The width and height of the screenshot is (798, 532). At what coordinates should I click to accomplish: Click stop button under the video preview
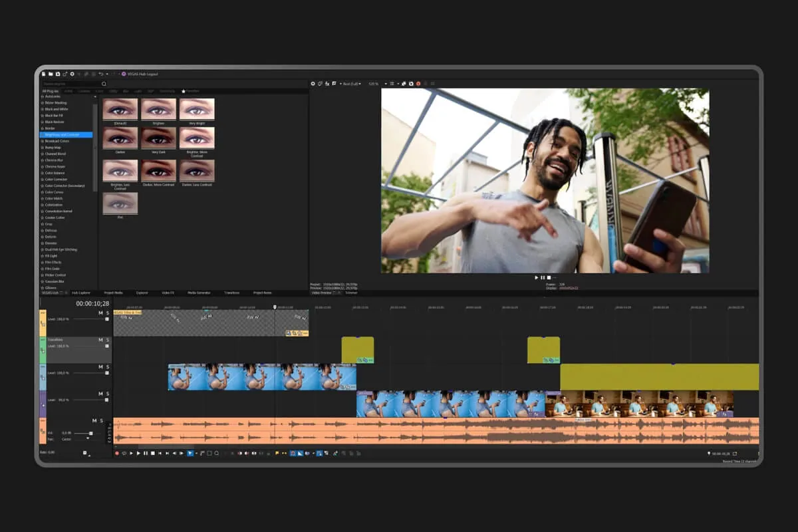549,277
